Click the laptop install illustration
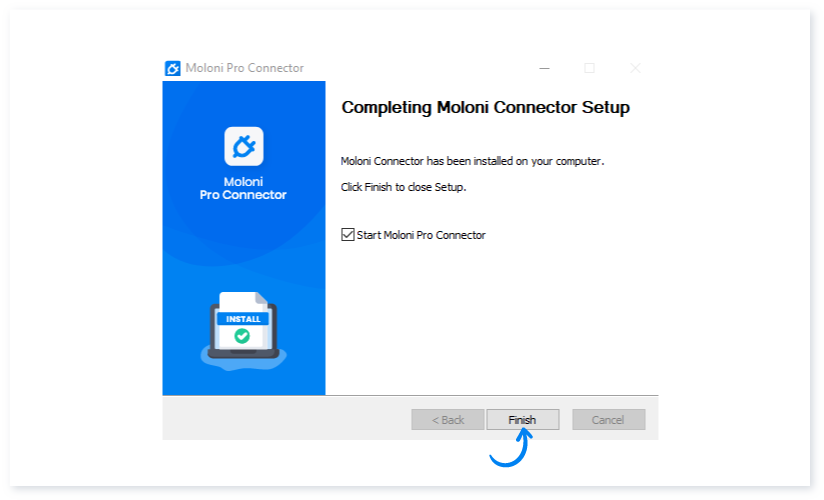 tap(243, 330)
